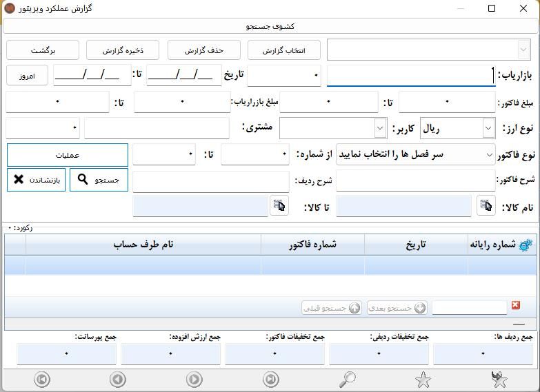540x392 pixels.
Task: Go to last record using skip-forward arrow
Action: [271, 379]
